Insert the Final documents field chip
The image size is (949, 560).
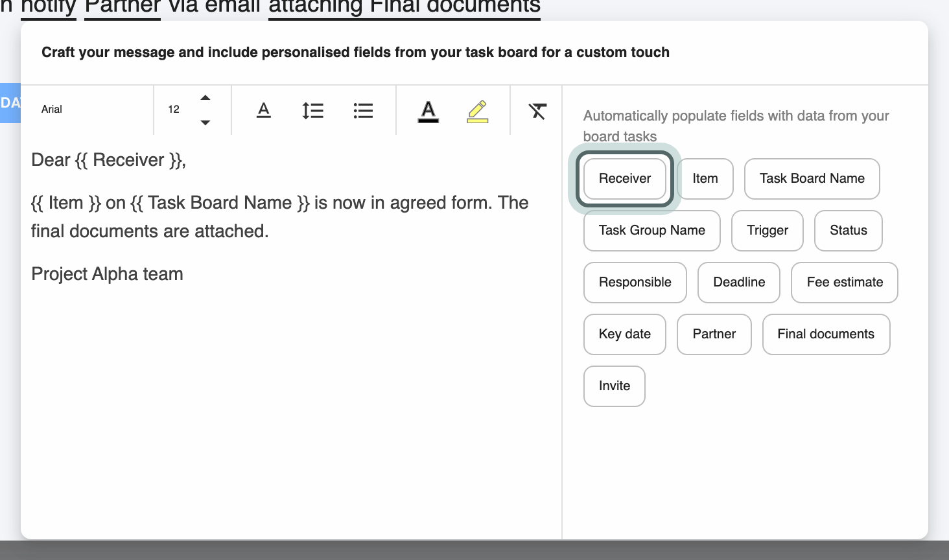pos(826,334)
